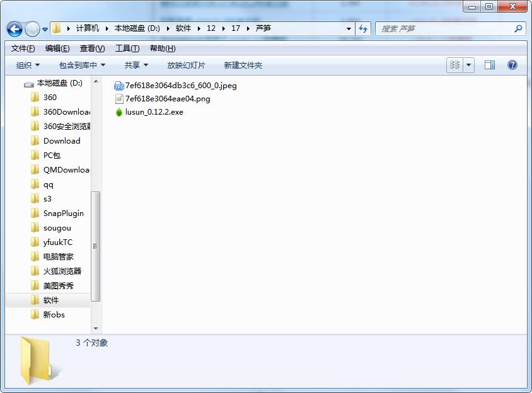The width and height of the screenshot is (532, 393).
Task: Click the navigation pane scroll down arrow
Action: coord(96,328)
